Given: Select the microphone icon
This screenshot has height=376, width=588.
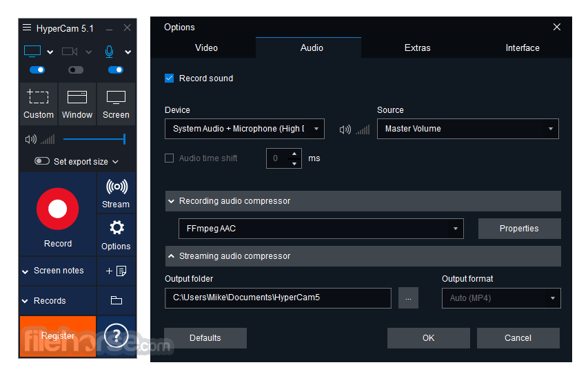Looking at the screenshot, I should pyautogui.click(x=109, y=52).
